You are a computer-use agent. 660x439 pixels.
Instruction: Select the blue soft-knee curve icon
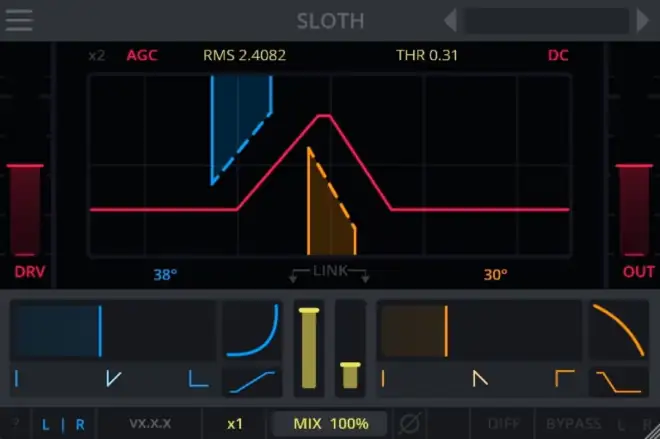[253, 382]
